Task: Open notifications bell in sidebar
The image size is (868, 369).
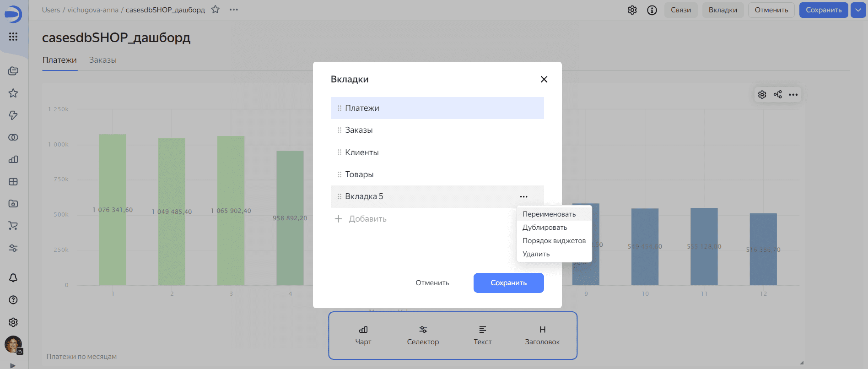Action: point(13,278)
